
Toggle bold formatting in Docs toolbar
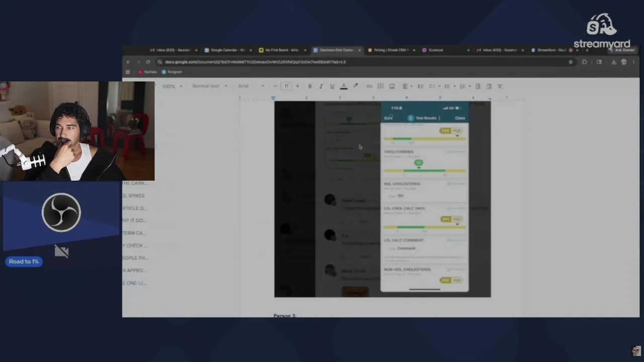tap(310, 86)
